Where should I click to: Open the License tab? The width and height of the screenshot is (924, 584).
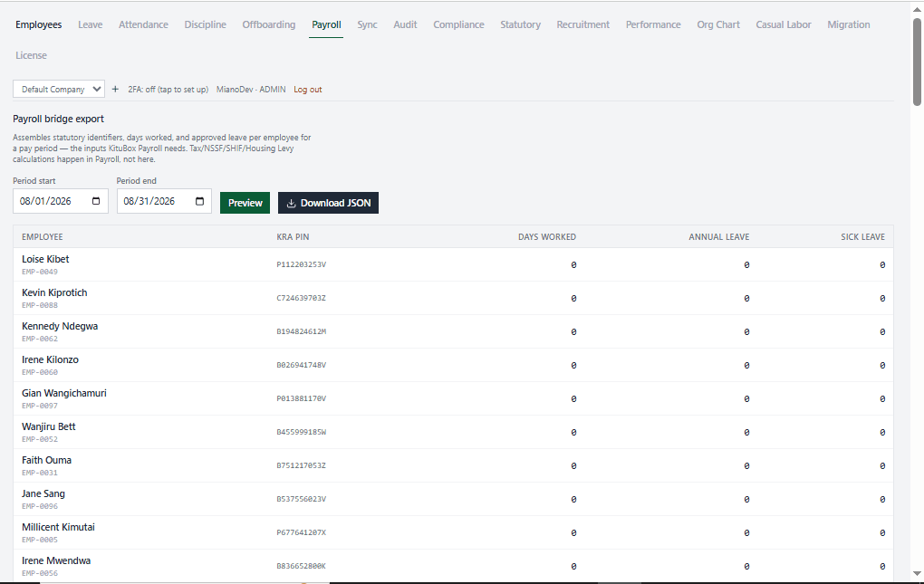(x=31, y=55)
